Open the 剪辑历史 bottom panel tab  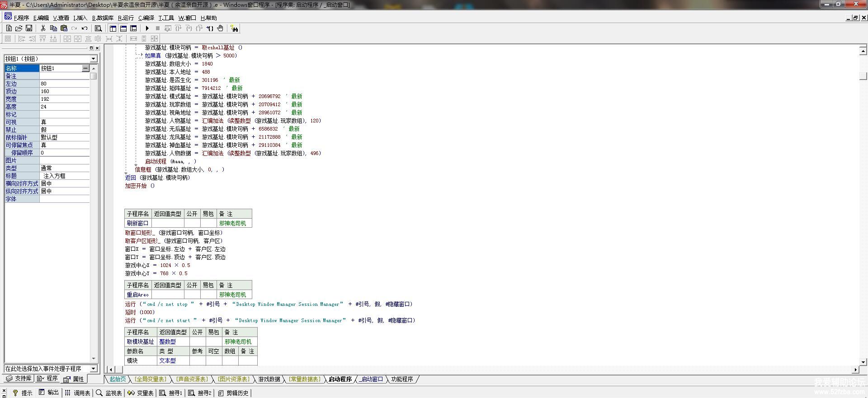[233, 393]
